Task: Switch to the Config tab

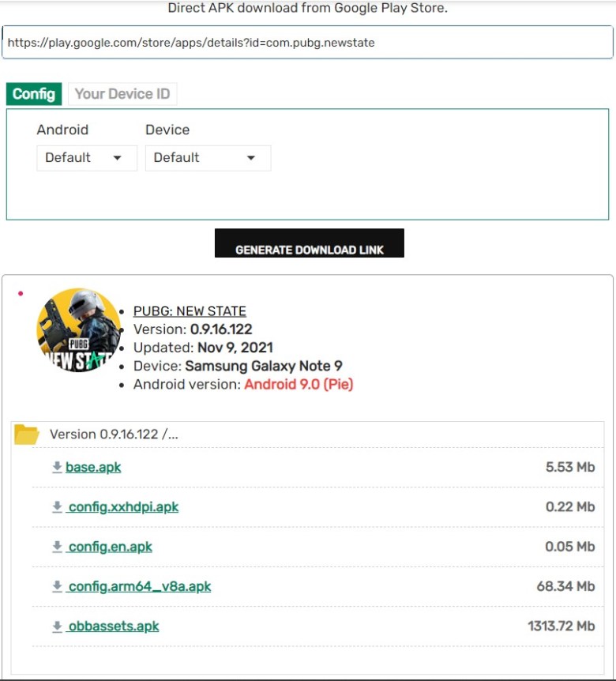Action: pos(34,94)
